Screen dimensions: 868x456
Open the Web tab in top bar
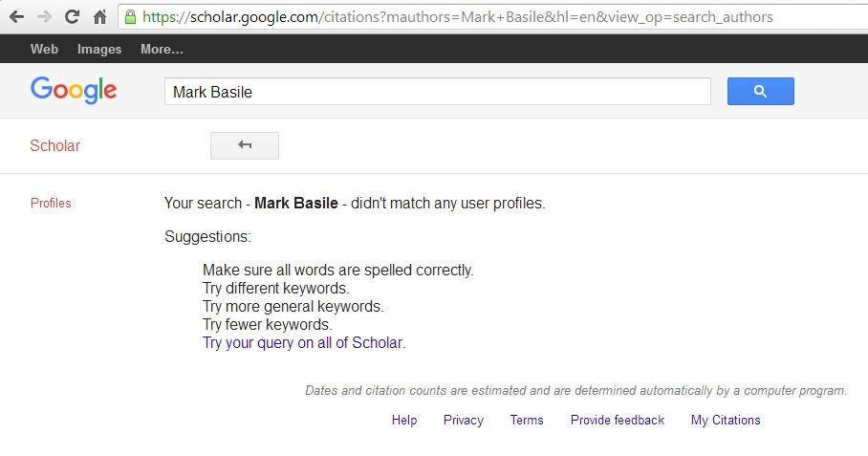pos(44,49)
